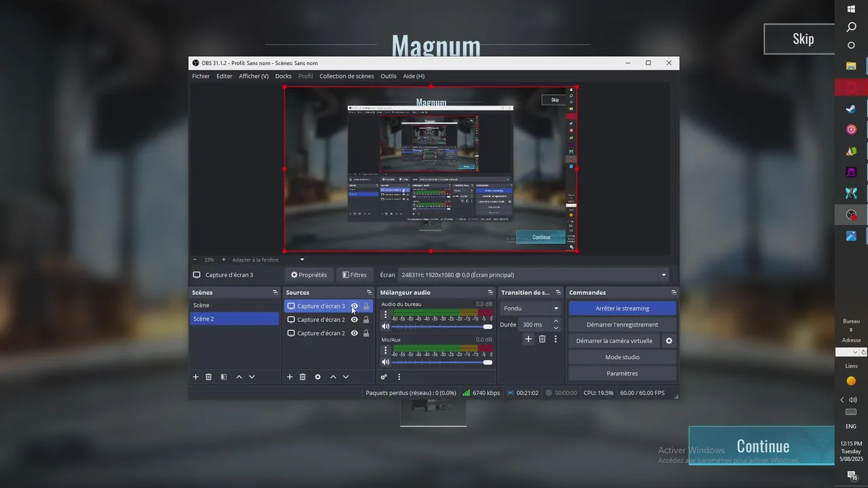Viewport: 868px width, 488px height.
Task: Move scene up with Scènes up arrow
Action: tap(239, 377)
